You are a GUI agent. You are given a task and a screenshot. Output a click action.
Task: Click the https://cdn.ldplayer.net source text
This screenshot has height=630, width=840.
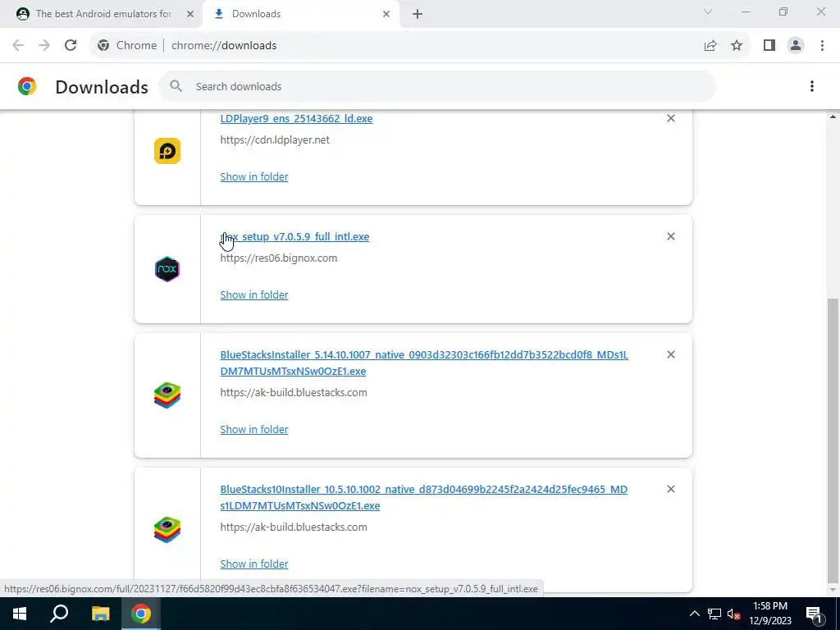[x=275, y=139]
